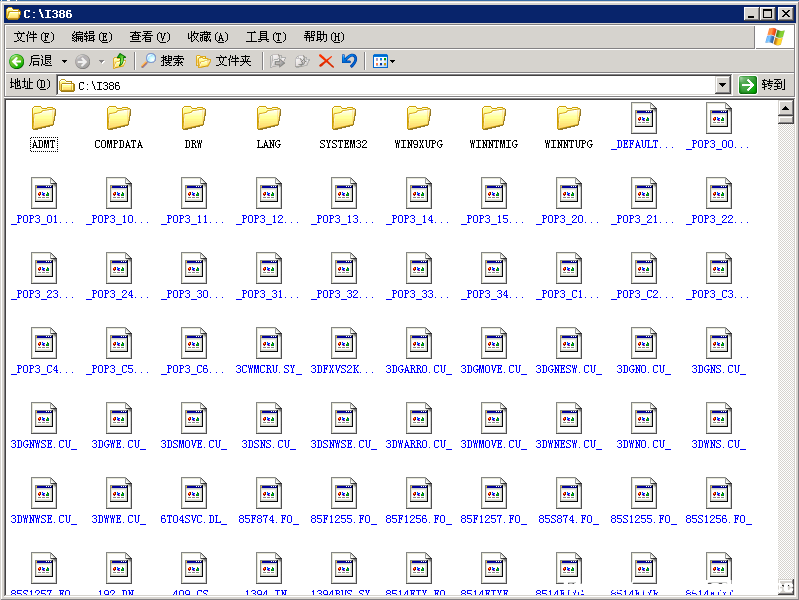The image size is (799, 600).
Task: Click the vertical scrollbar up arrow
Action: (x=785, y=108)
